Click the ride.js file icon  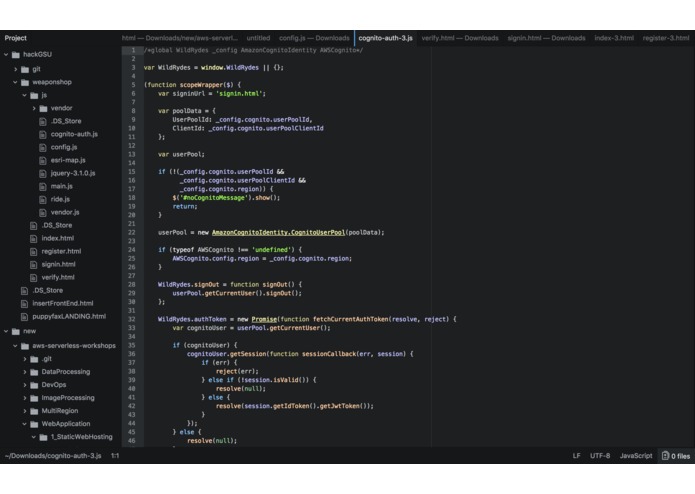tap(43, 199)
